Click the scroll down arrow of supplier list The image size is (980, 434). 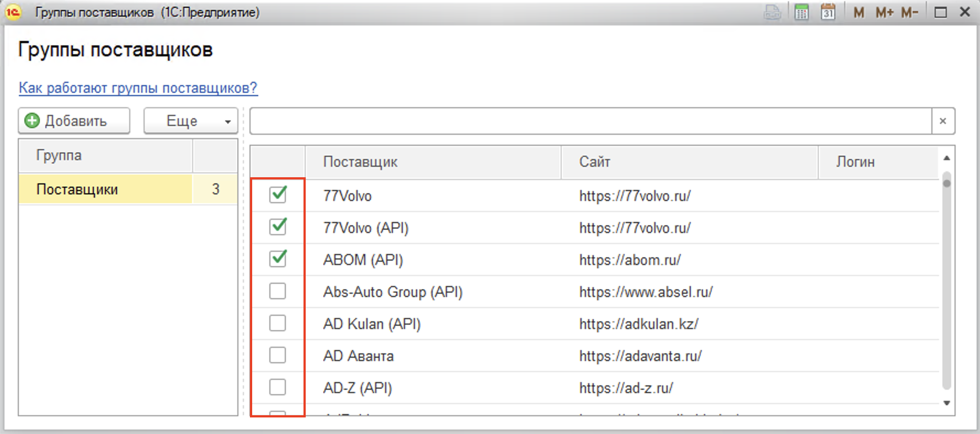[x=947, y=403]
